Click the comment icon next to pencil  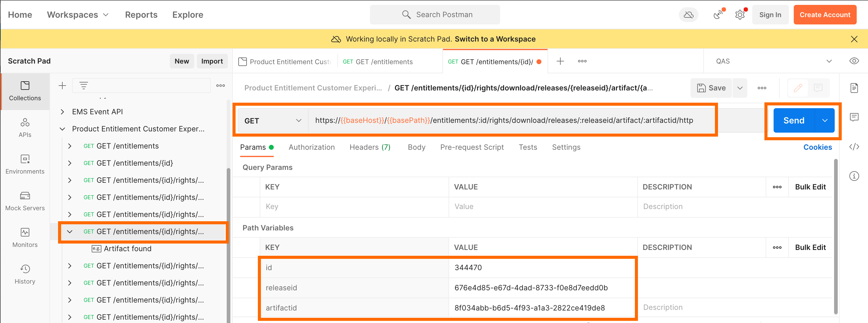tap(818, 88)
